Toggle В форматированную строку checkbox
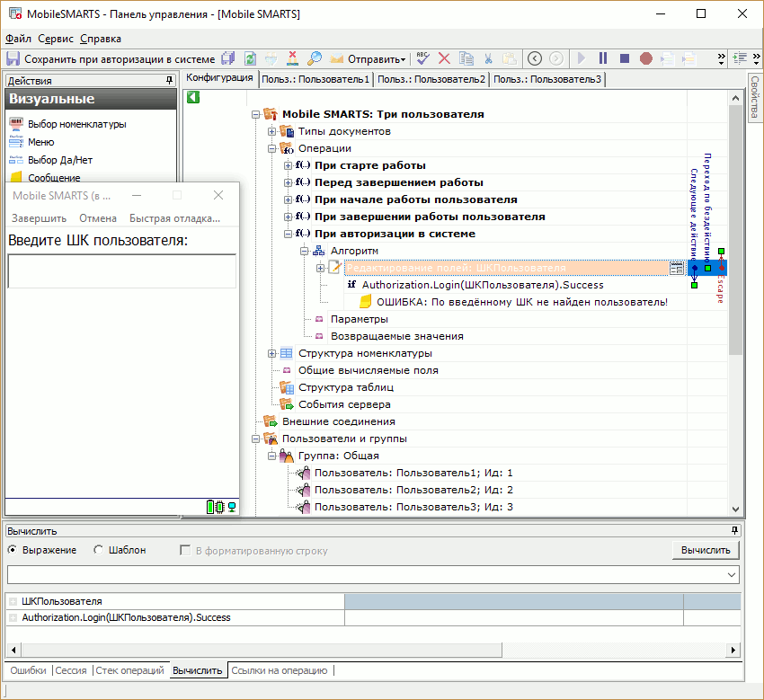Screen dimensions: 764x700 [185, 550]
